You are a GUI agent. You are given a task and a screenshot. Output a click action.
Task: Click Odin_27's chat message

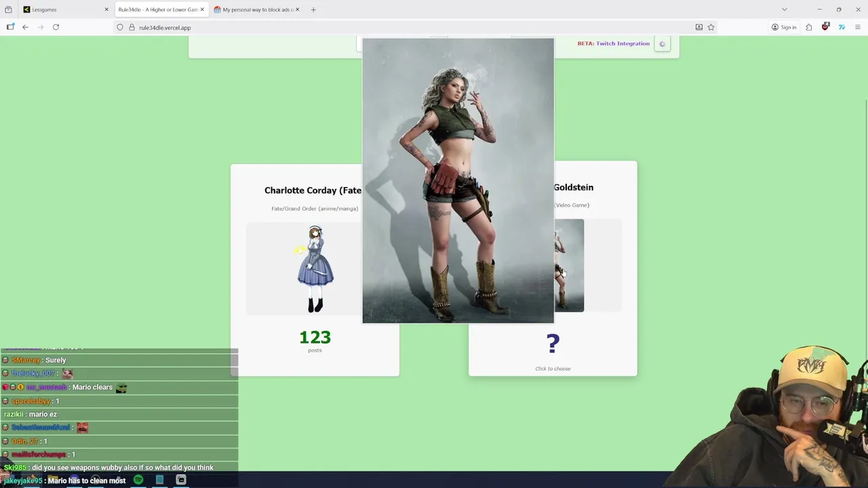tap(45, 441)
